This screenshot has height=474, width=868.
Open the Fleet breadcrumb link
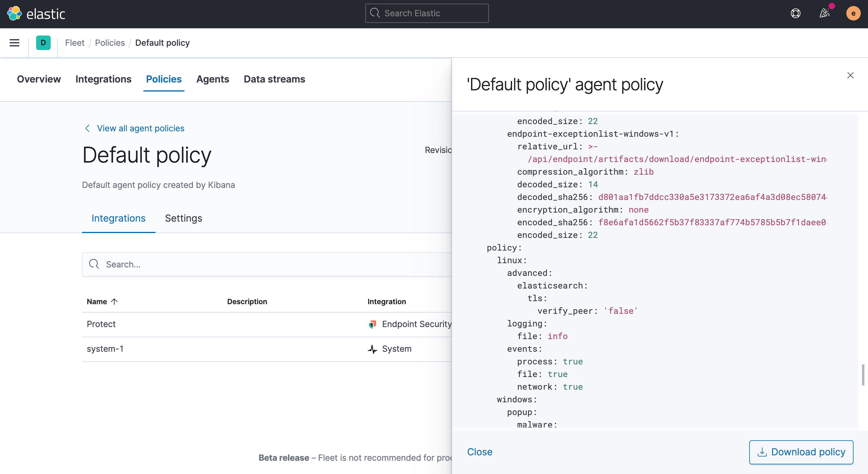pyautogui.click(x=74, y=43)
